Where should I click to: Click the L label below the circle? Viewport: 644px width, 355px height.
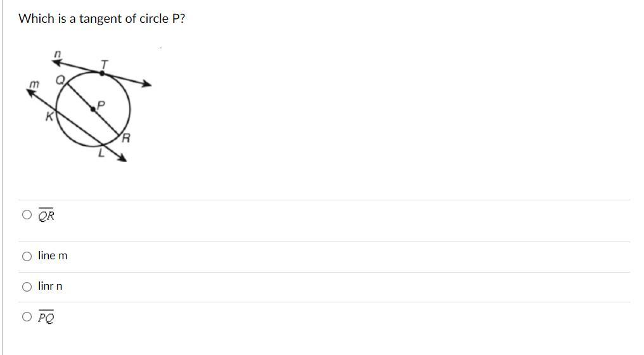click(x=101, y=153)
